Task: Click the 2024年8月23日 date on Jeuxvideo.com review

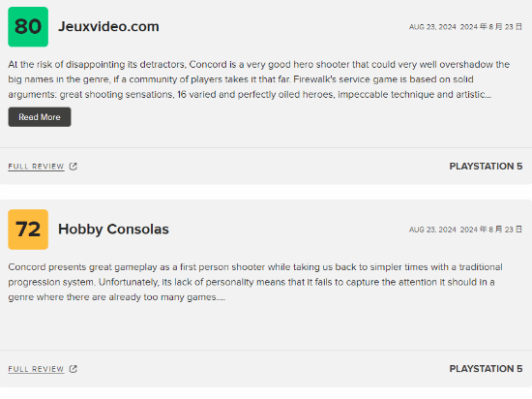Action: pos(491,27)
